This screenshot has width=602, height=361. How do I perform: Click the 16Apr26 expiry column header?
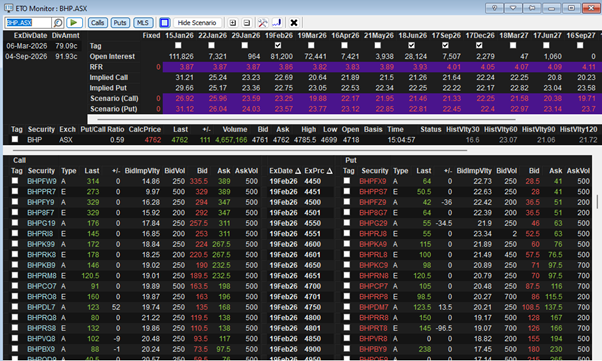[345, 35]
